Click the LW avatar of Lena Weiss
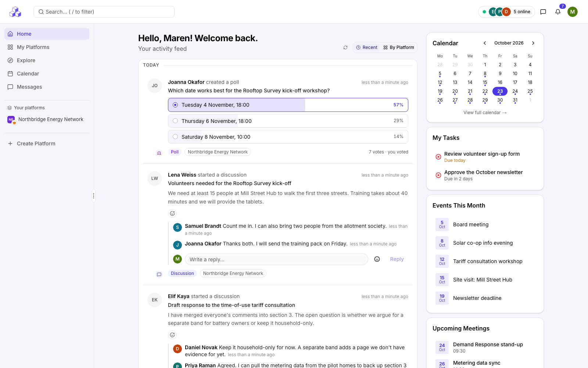 [155, 178]
